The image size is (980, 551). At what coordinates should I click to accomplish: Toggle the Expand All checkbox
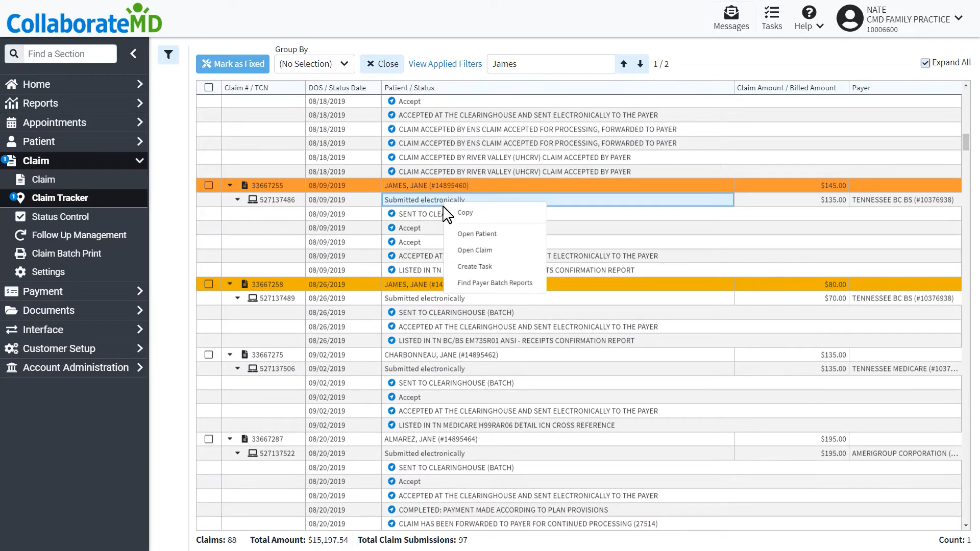(925, 63)
